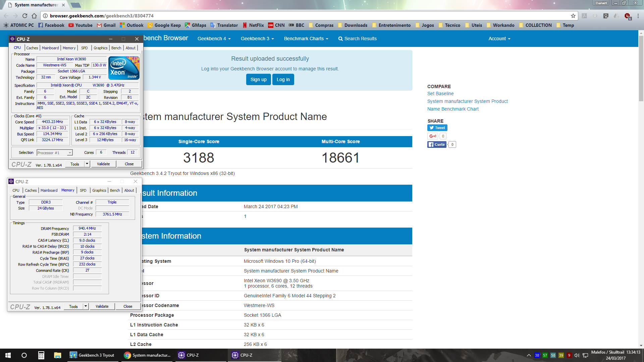Switch to Memory tab in top CPU-Z window
The height and width of the screenshot is (362, 644).
(x=69, y=48)
